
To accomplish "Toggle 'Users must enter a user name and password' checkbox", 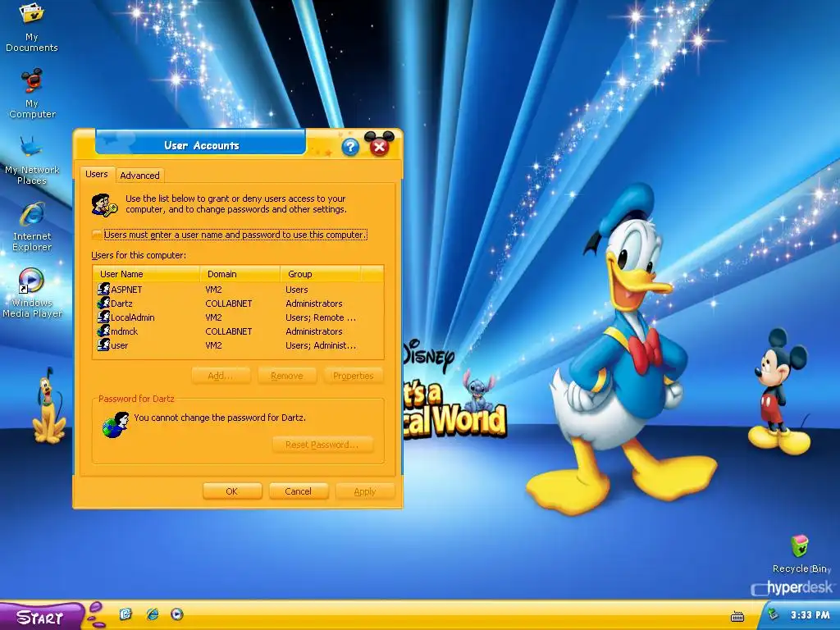I will [x=97, y=235].
